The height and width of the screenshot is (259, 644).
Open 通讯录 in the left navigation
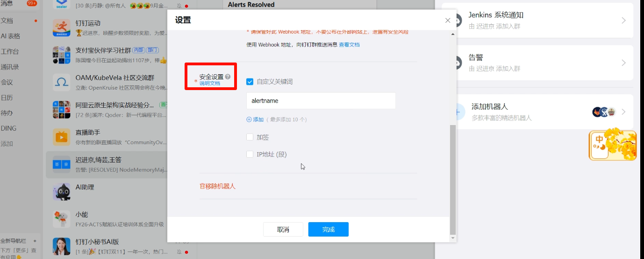point(10,67)
